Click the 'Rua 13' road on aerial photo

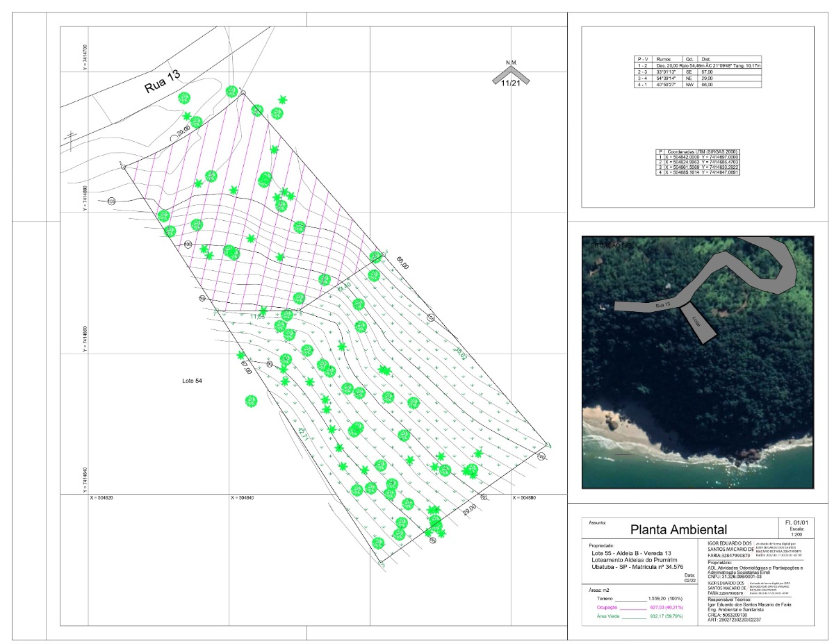point(664,304)
